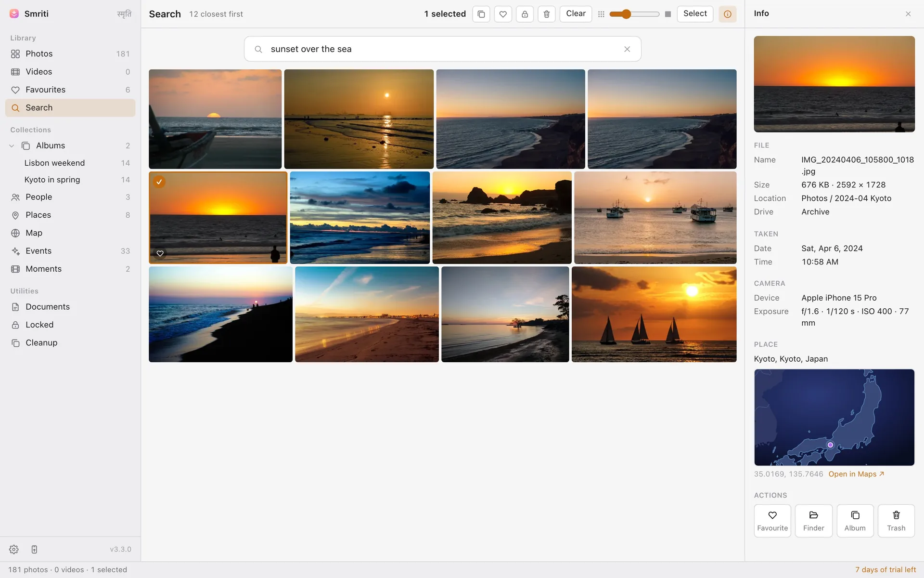
Task: Open Places collection
Action: click(70, 215)
